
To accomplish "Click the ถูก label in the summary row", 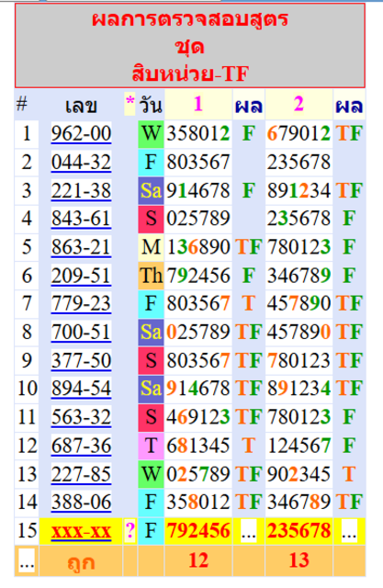I will coord(82,562).
